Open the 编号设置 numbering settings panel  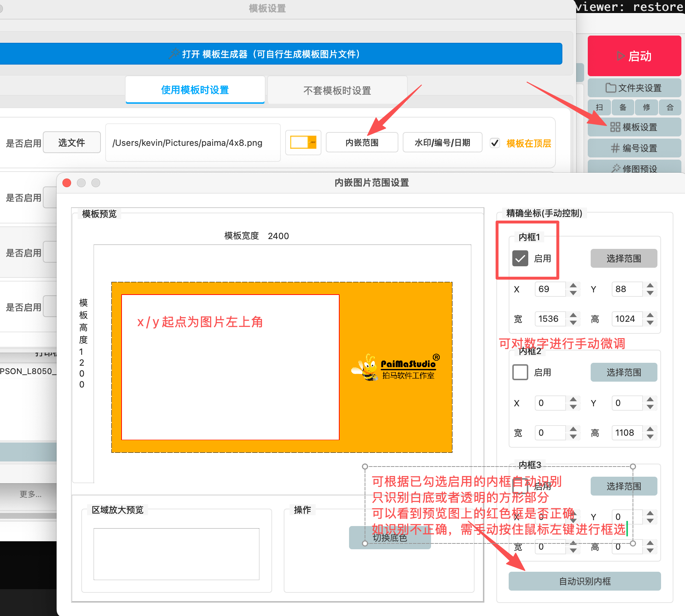(634, 148)
